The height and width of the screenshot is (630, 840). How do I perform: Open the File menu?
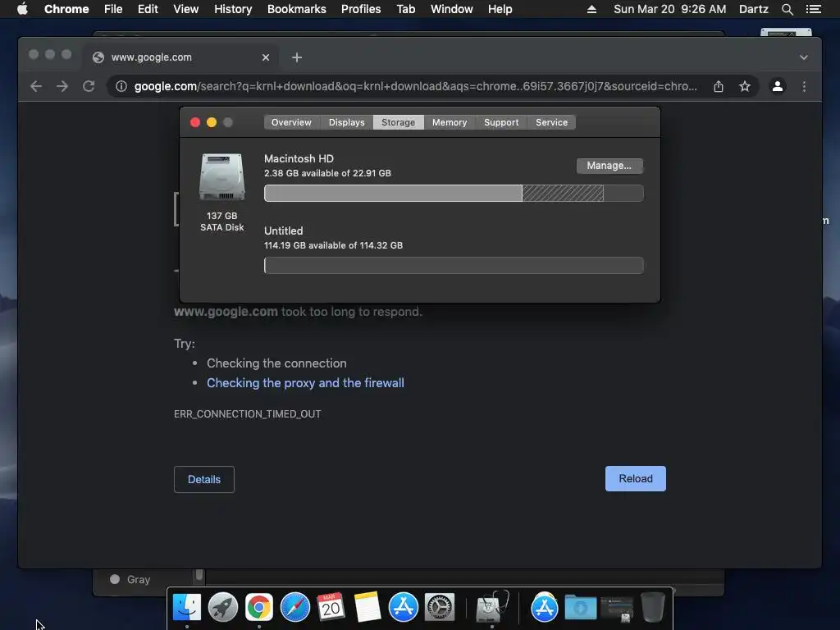(113, 9)
